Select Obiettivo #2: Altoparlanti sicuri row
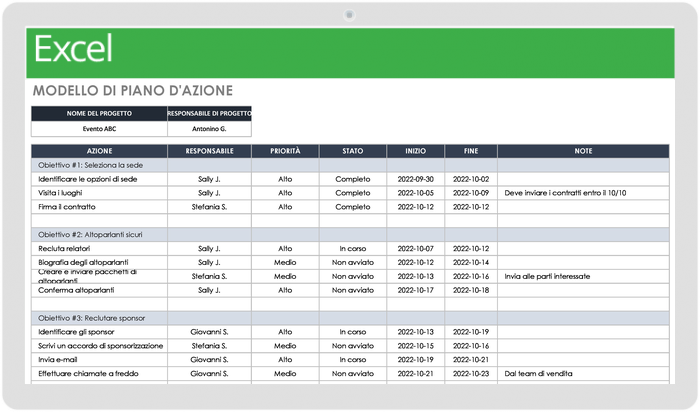The height and width of the screenshot is (412, 700). [350, 234]
